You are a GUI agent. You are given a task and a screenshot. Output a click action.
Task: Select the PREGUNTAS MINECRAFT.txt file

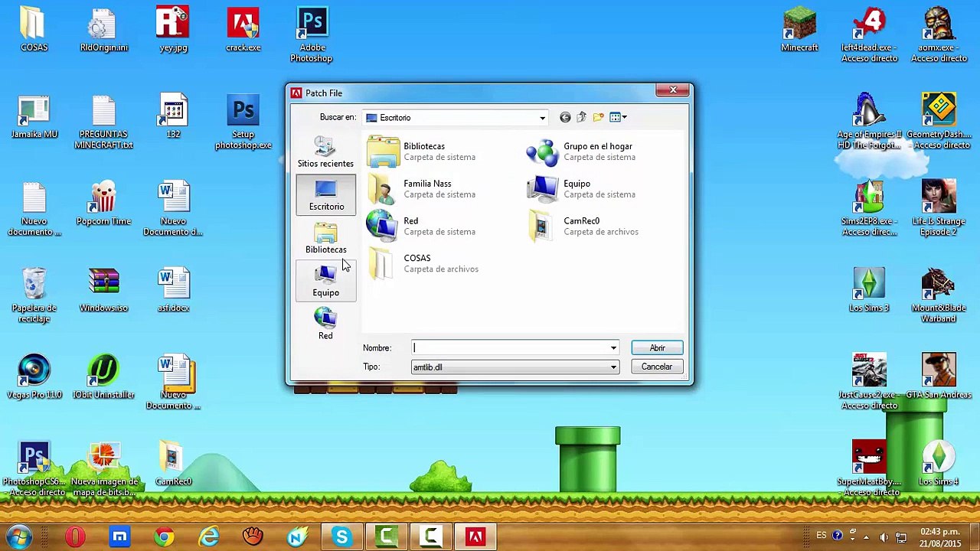[103, 122]
